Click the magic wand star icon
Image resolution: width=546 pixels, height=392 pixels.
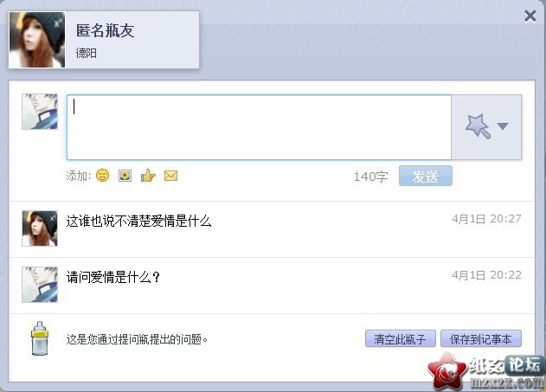coord(478,126)
